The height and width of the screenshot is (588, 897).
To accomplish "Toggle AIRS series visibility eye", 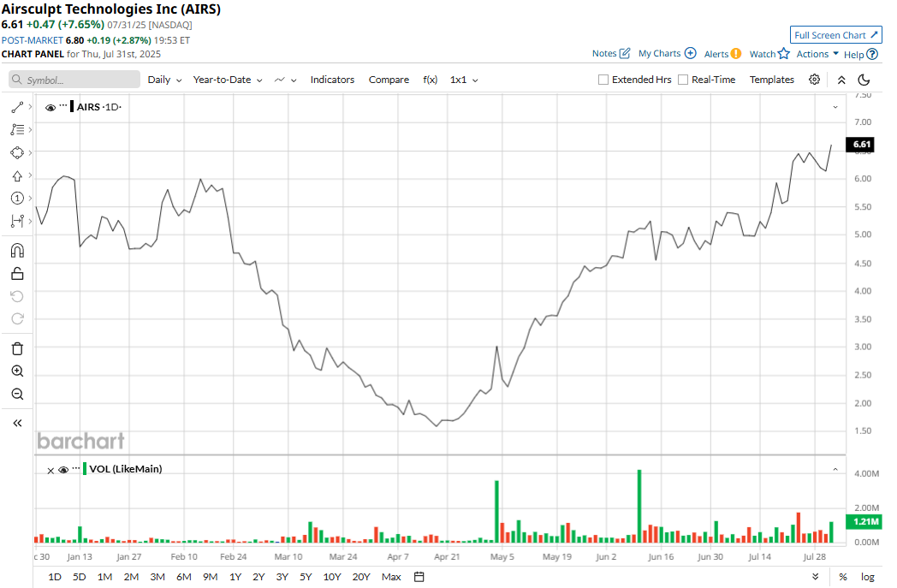I will (x=50, y=108).
